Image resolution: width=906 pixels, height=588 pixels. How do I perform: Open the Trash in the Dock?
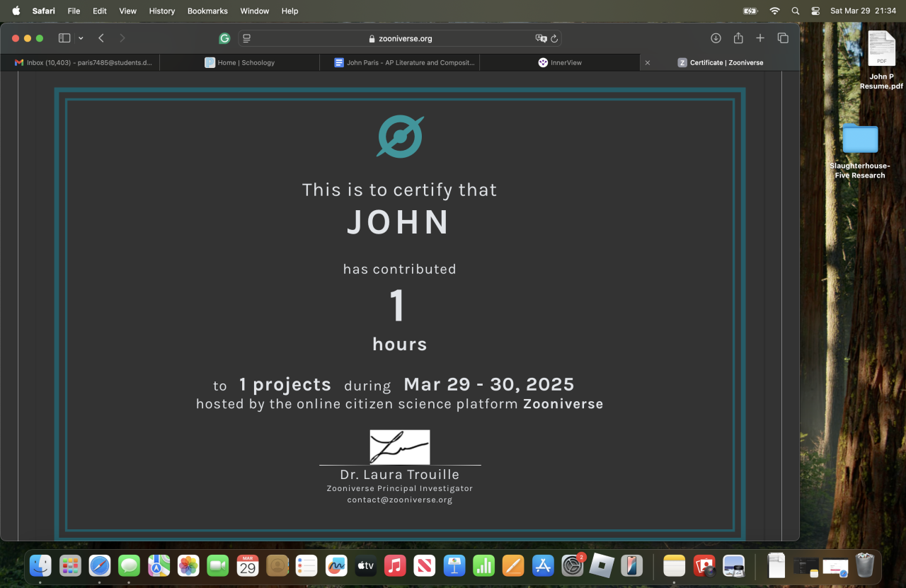click(864, 565)
